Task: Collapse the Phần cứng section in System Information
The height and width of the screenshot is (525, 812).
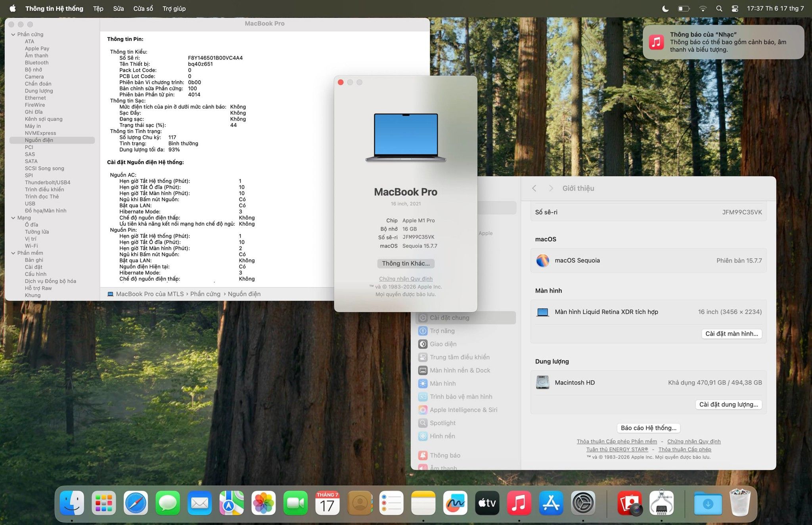Action: click(x=13, y=35)
